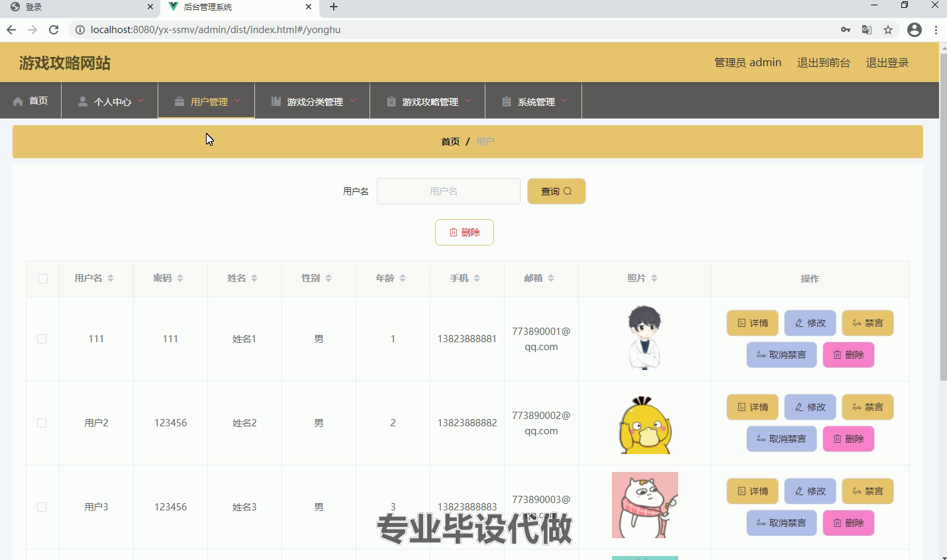Click 禁言 for 用户2
The width and height of the screenshot is (947, 560).
pos(868,407)
